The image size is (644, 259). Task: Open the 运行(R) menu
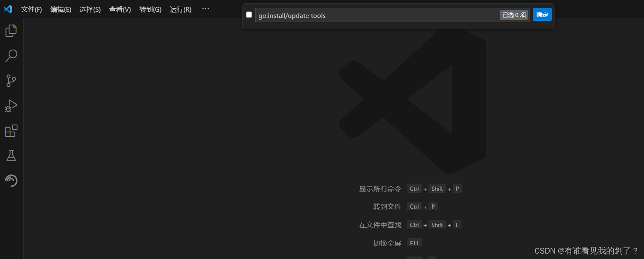click(x=181, y=9)
